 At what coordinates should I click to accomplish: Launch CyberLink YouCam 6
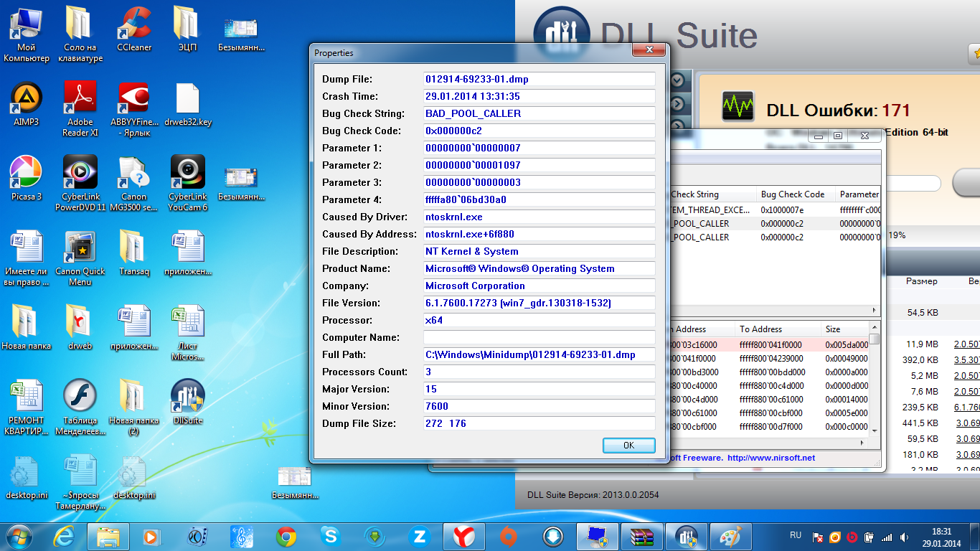187,184
